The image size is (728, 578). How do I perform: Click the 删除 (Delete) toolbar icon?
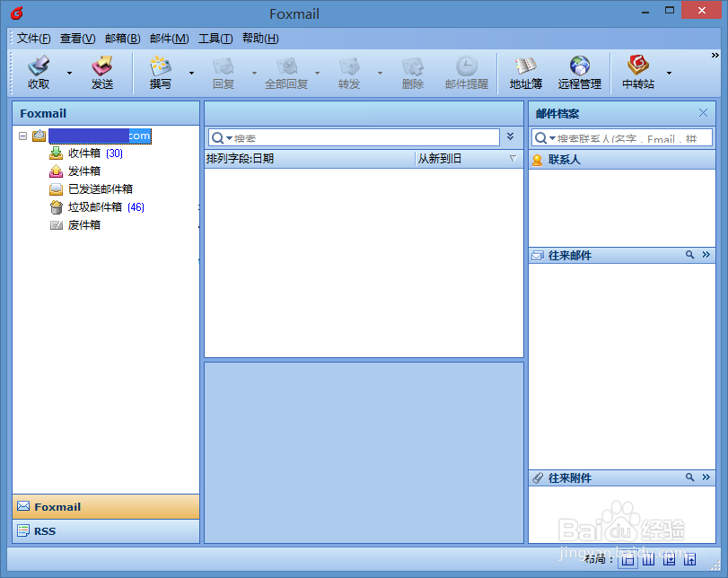coord(413,72)
